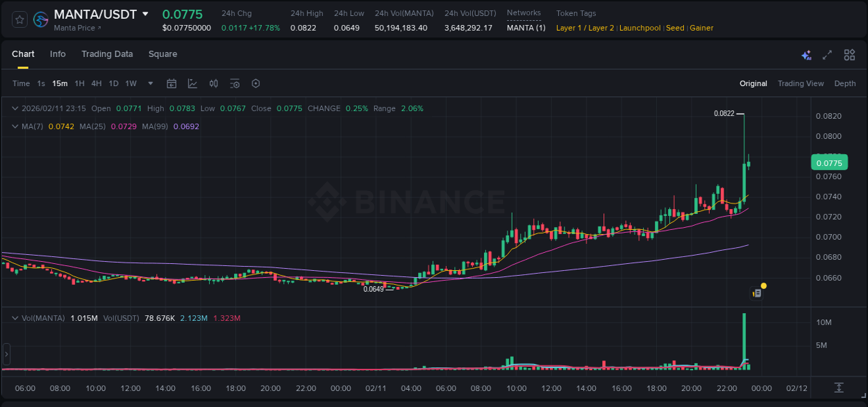Open the grid layout icon near top right
The image size is (868, 407).
point(849,54)
